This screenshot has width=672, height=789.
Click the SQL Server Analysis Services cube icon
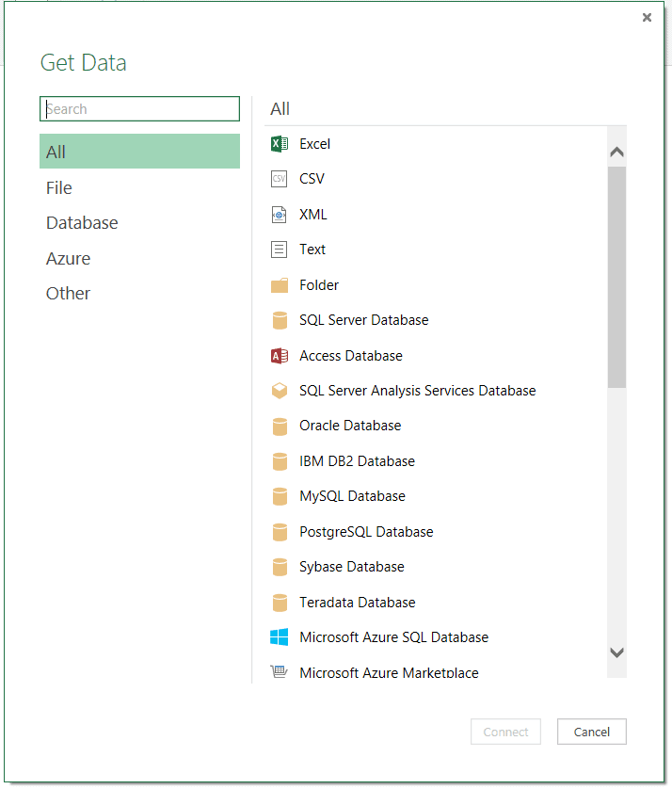[279, 391]
